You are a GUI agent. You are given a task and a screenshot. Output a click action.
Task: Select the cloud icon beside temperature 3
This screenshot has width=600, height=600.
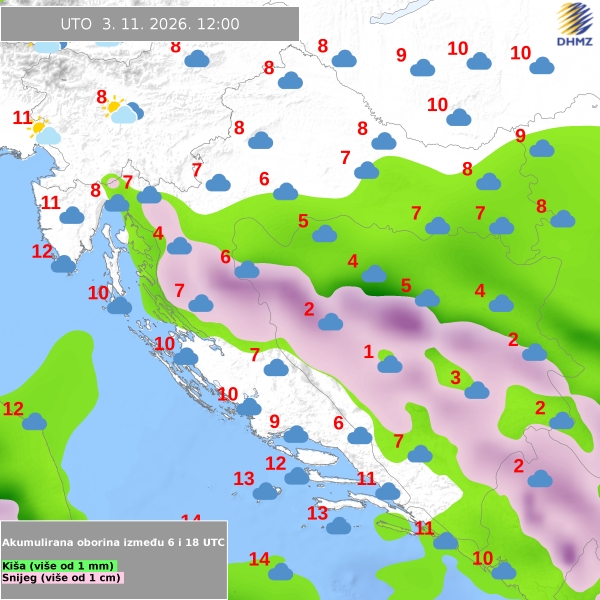coord(476,390)
